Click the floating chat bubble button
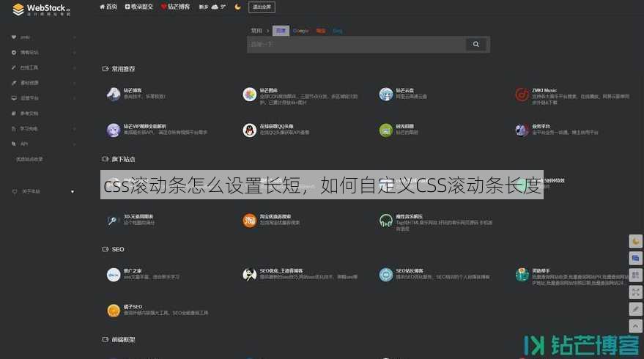Image resolution: width=644 pixels, height=359 pixels. 635,259
